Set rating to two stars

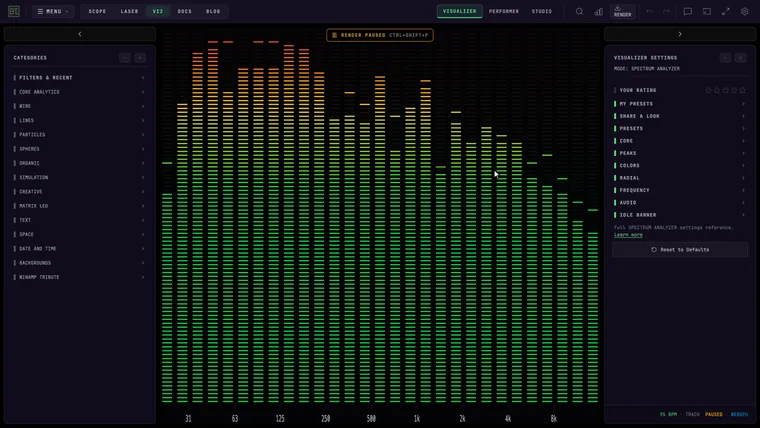[x=717, y=90]
